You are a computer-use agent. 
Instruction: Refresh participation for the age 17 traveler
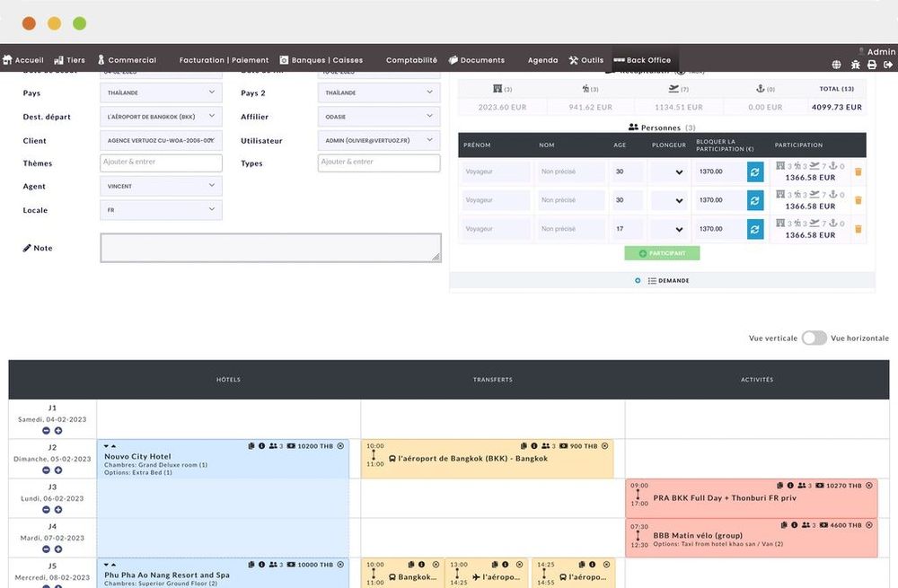point(755,229)
